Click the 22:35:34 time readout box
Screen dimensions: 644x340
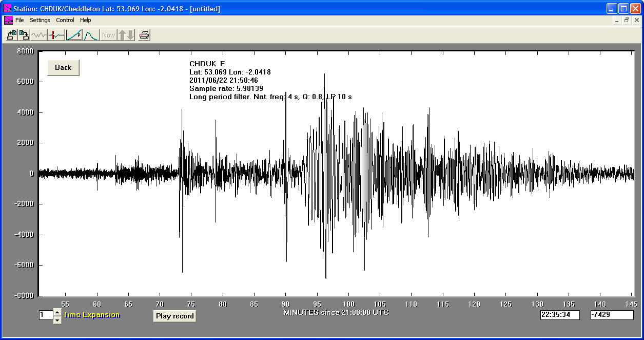point(560,315)
